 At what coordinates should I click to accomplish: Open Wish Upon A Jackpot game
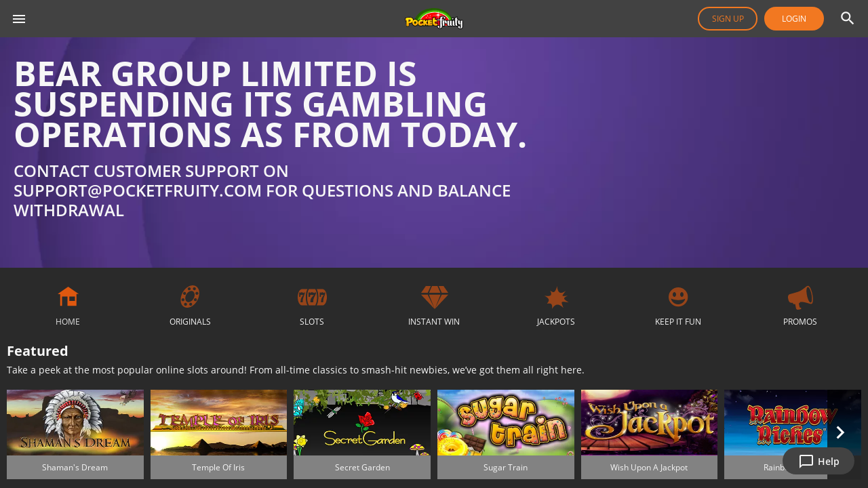tap(649, 434)
